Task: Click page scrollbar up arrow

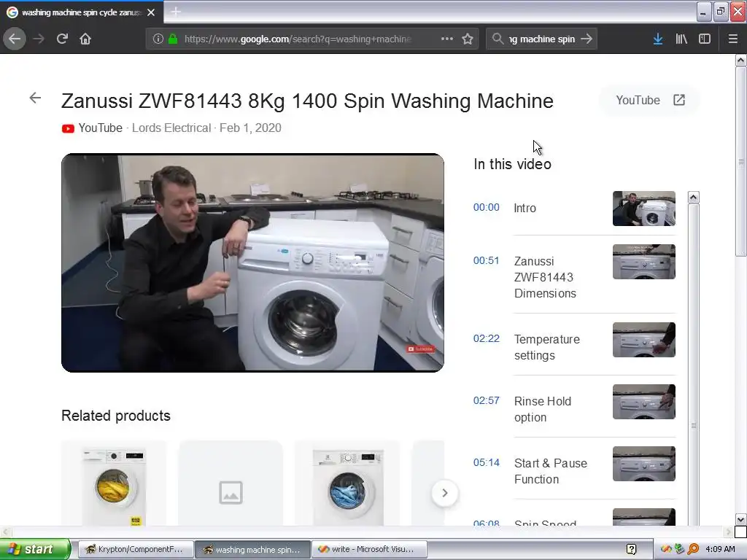Action: (x=740, y=61)
